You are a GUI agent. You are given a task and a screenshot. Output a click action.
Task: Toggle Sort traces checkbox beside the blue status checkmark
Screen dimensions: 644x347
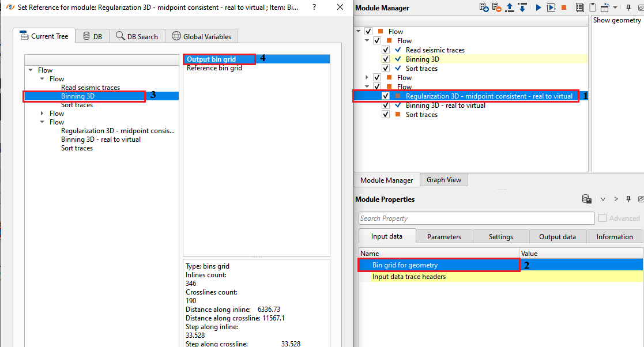[385, 68]
